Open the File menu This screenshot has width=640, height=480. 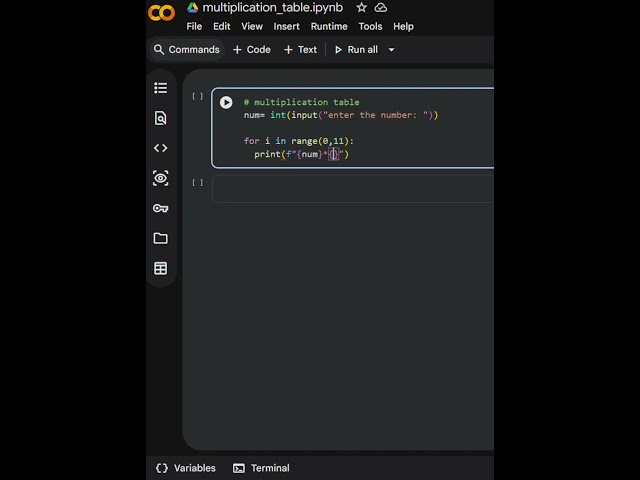pos(194,27)
